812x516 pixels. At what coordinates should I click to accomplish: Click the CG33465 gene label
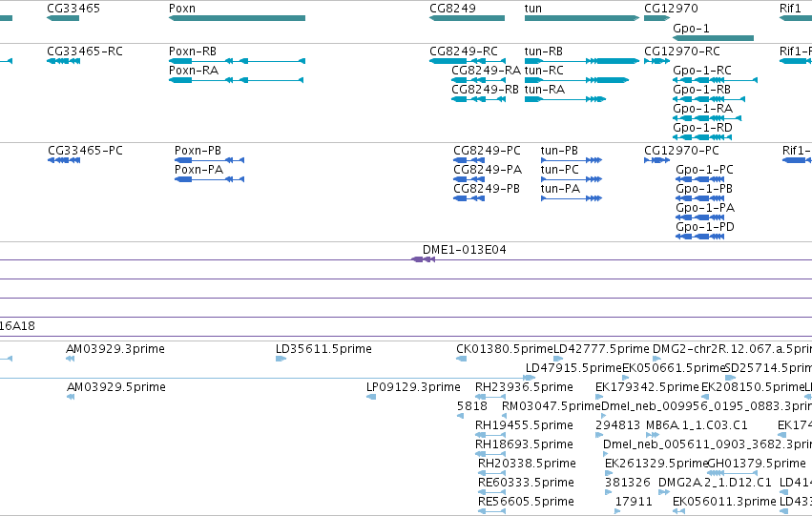[x=73, y=9]
